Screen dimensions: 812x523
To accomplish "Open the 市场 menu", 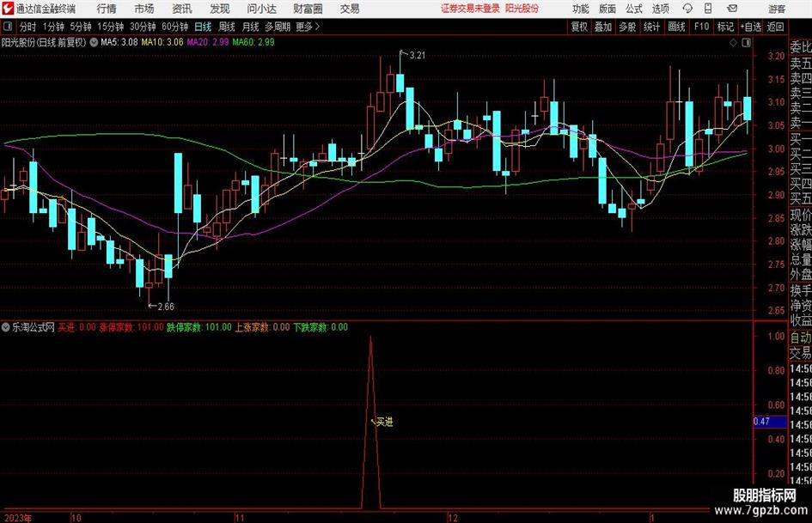I will (x=144, y=9).
